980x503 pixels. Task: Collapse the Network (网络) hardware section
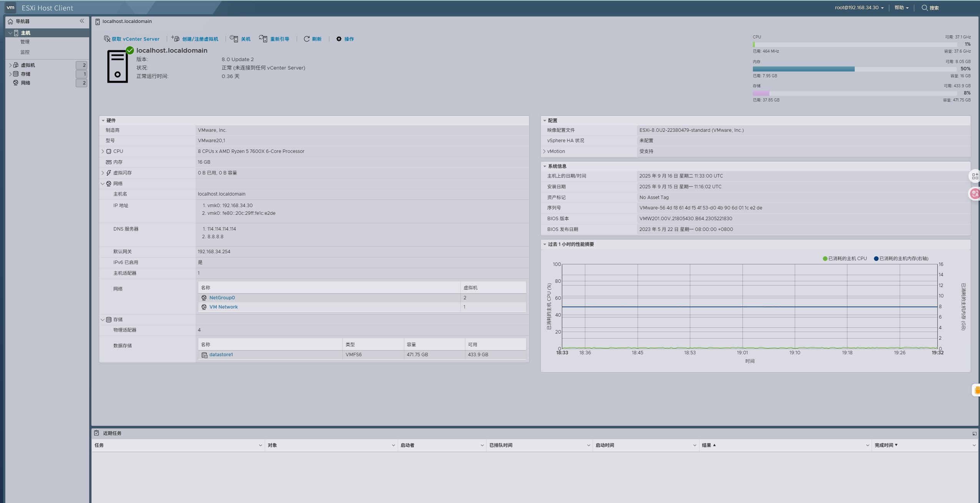click(x=103, y=184)
